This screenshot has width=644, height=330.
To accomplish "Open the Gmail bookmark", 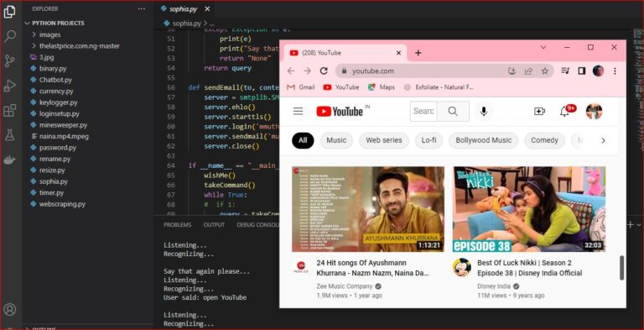I will [x=301, y=87].
